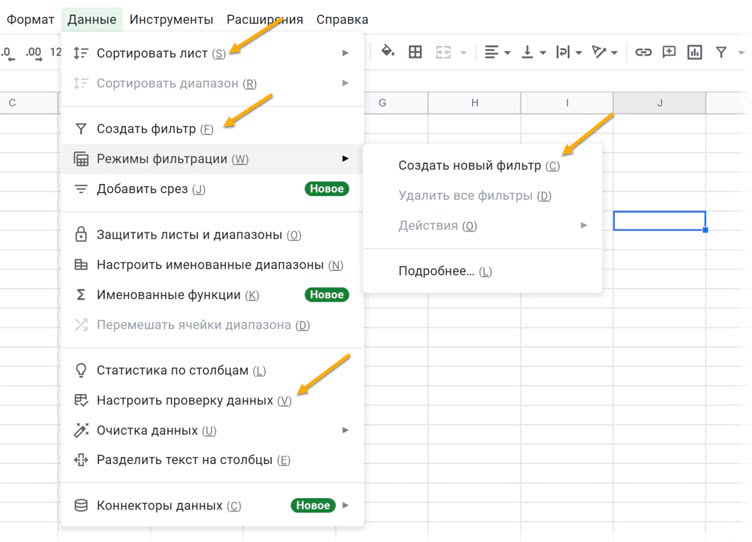Image resolution: width=752 pixels, height=542 pixels.
Task: Add a comment using toolbar icon
Action: (669, 52)
